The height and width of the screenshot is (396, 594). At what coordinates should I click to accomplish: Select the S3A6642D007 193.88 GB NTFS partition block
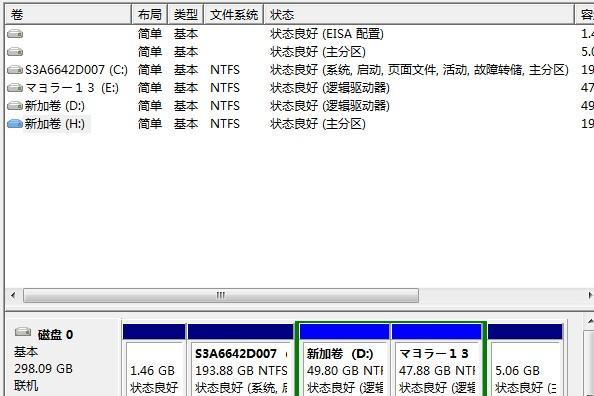pos(241,360)
